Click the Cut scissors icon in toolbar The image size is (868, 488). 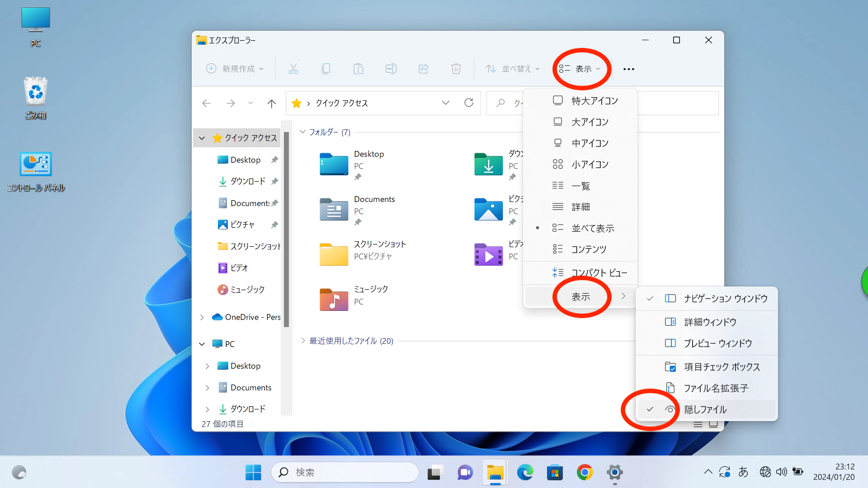tap(293, 69)
